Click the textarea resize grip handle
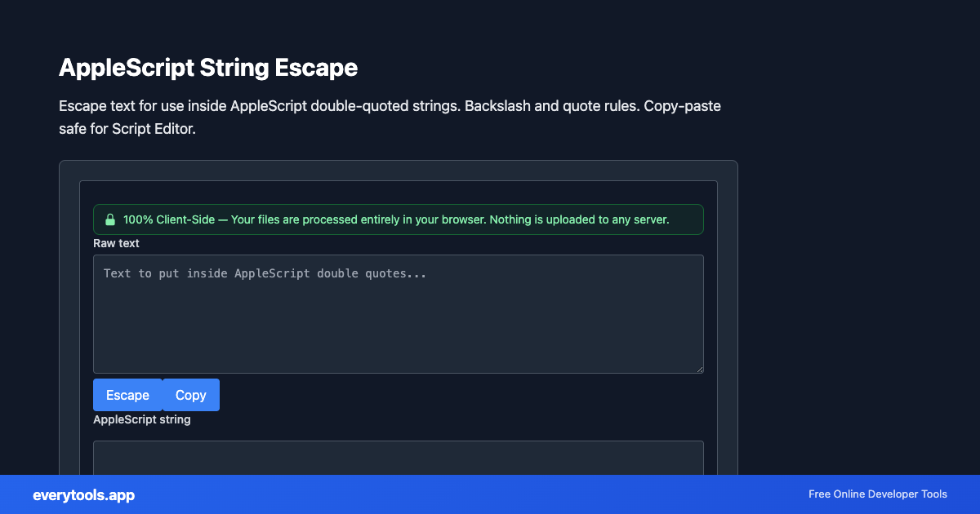The width and height of the screenshot is (980, 514). [x=699, y=370]
